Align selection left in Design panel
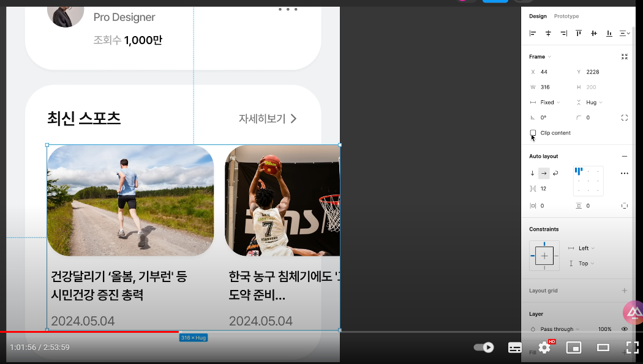Viewport: 643px width, 364px height. [533, 34]
